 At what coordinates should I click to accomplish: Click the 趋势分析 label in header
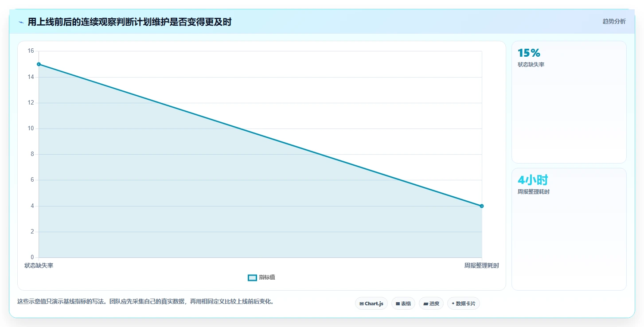[614, 21]
